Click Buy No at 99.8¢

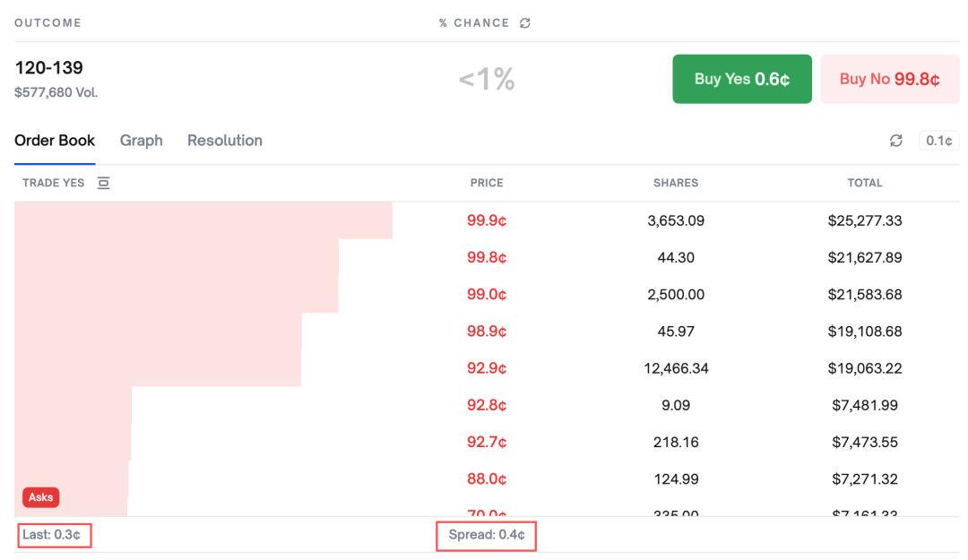pos(889,79)
